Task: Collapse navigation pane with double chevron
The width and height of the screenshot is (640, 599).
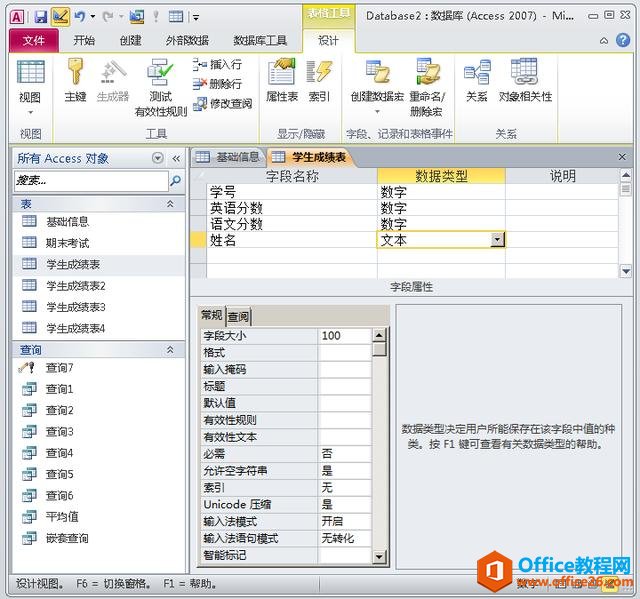Action: click(176, 158)
